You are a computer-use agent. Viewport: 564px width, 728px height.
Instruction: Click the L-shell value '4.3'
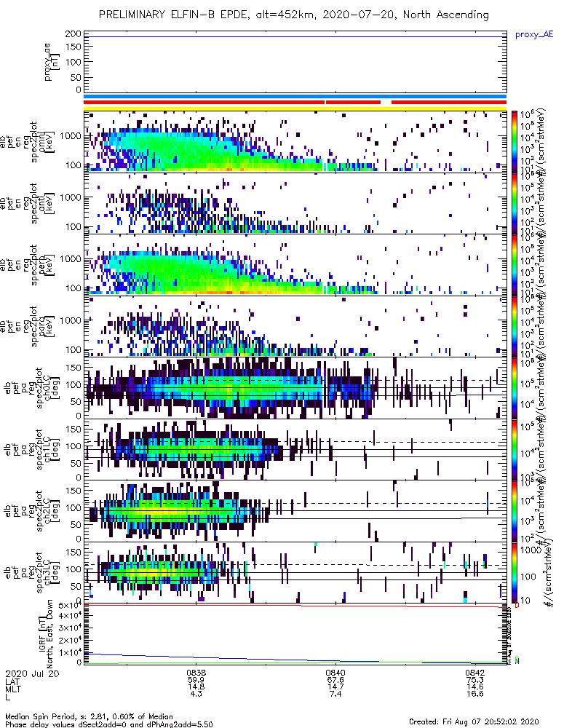coord(196,694)
